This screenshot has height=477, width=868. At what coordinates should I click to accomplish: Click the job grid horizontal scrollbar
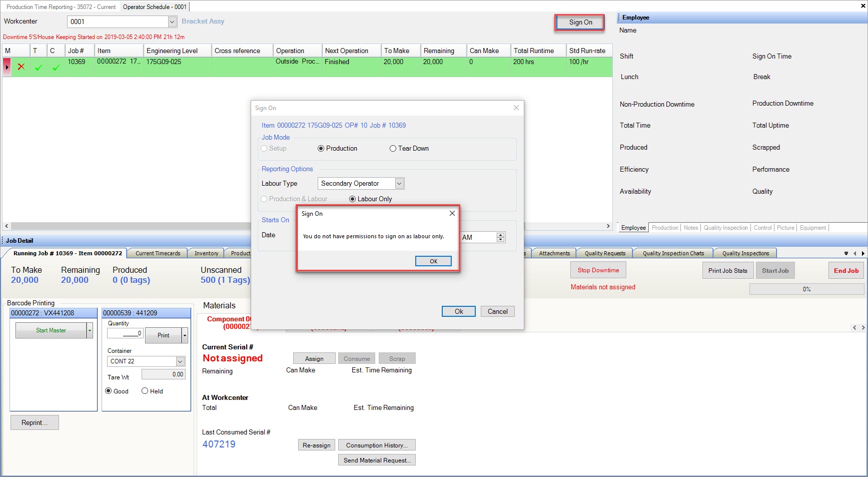307,226
